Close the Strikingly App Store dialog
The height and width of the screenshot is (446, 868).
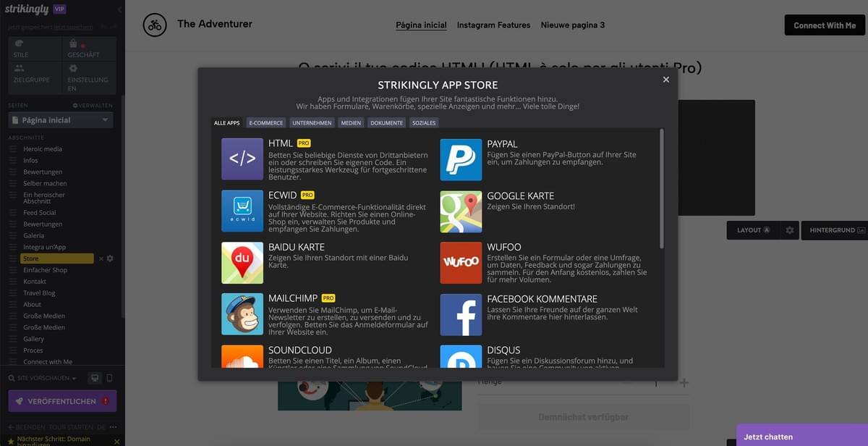point(666,80)
